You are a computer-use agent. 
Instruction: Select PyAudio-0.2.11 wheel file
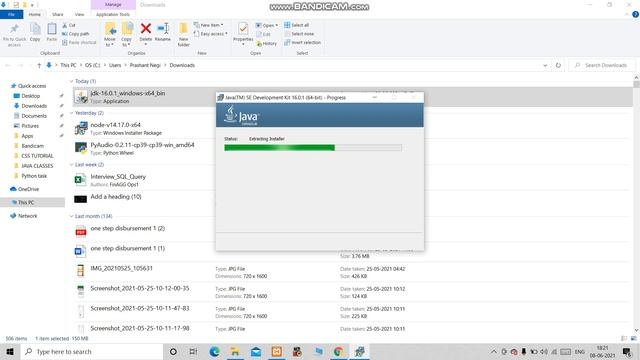(142, 145)
